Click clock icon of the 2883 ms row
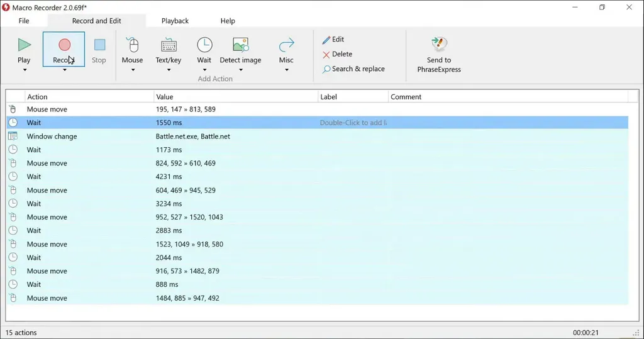This screenshot has height=339, width=644. click(x=13, y=231)
